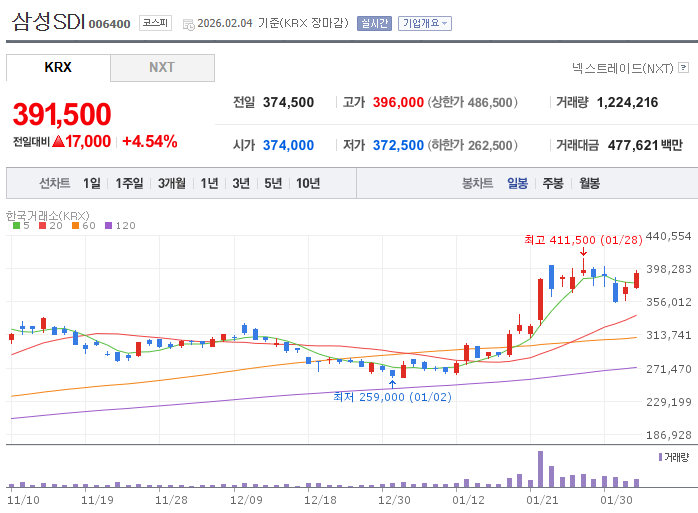Click the 삼성SDI stock name heading
698x513 pixels.
(x=48, y=21)
